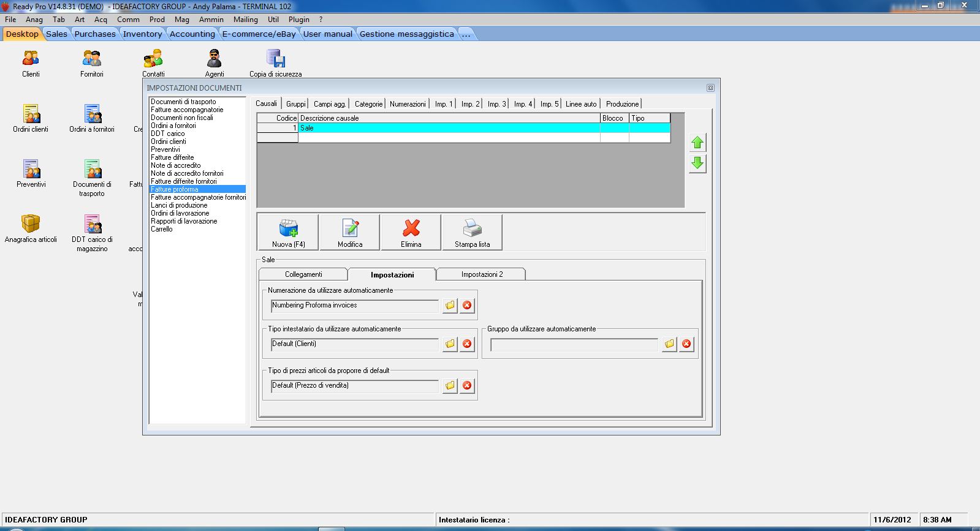Switch to the Numerazioni tab
Screen dimensions: 980x531
[408, 104]
